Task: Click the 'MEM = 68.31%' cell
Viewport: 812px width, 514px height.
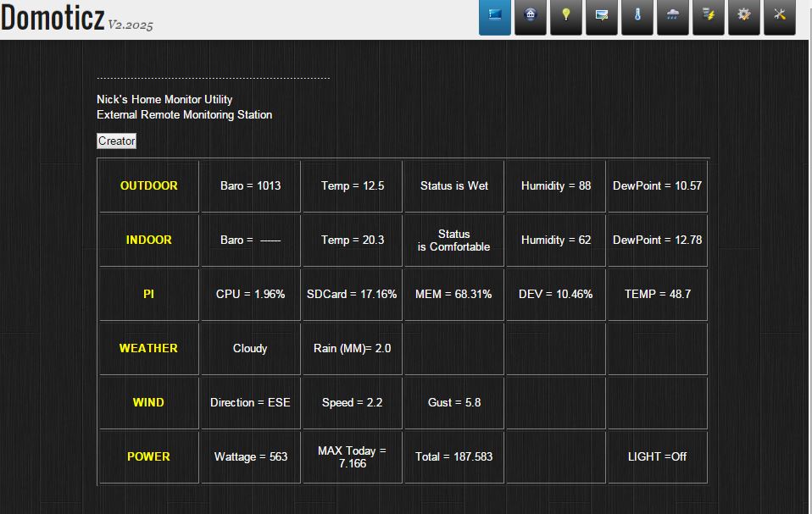Action: [x=454, y=294]
